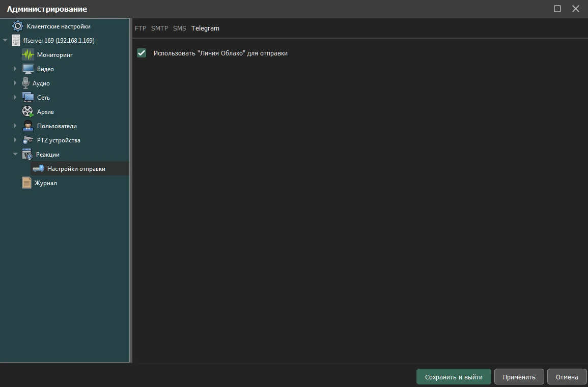Click the Audio microphone icon
Viewport: 588px width, 387px height.
pyautogui.click(x=26, y=83)
